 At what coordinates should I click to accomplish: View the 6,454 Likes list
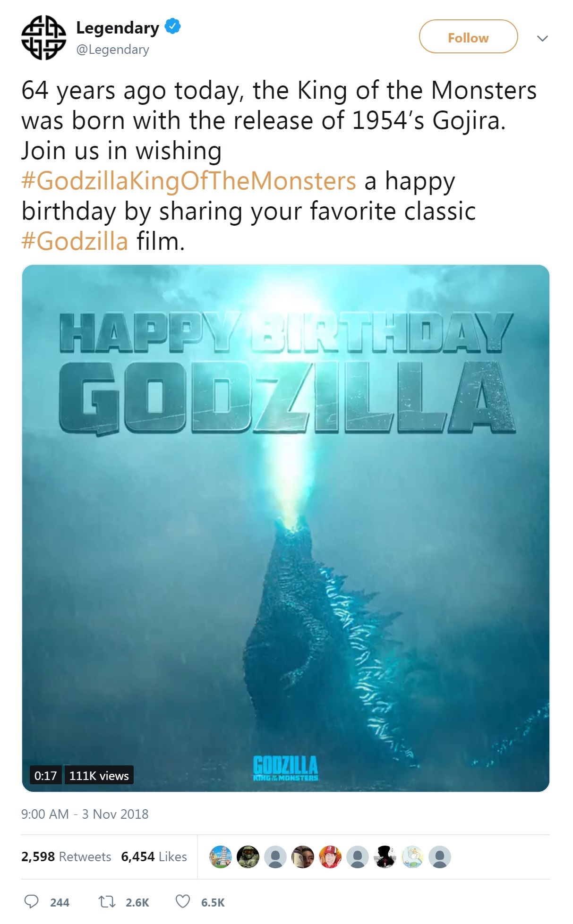pyautogui.click(x=154, y=856)
